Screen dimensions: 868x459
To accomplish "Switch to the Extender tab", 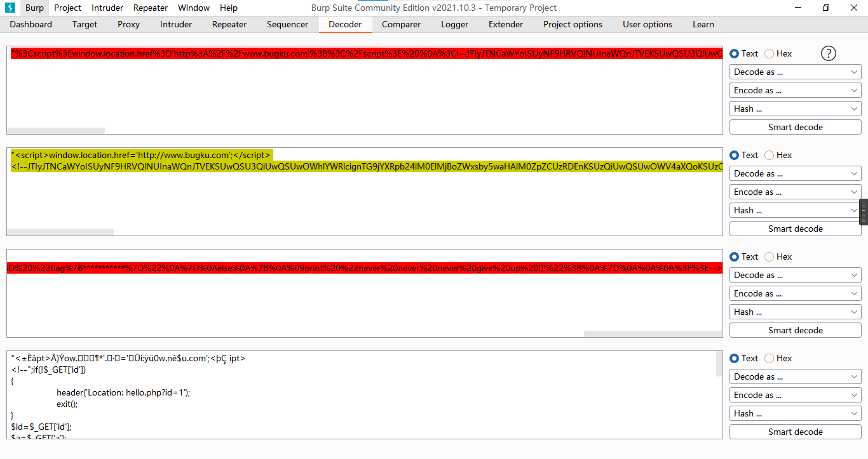I will click(x=506, y=24).
